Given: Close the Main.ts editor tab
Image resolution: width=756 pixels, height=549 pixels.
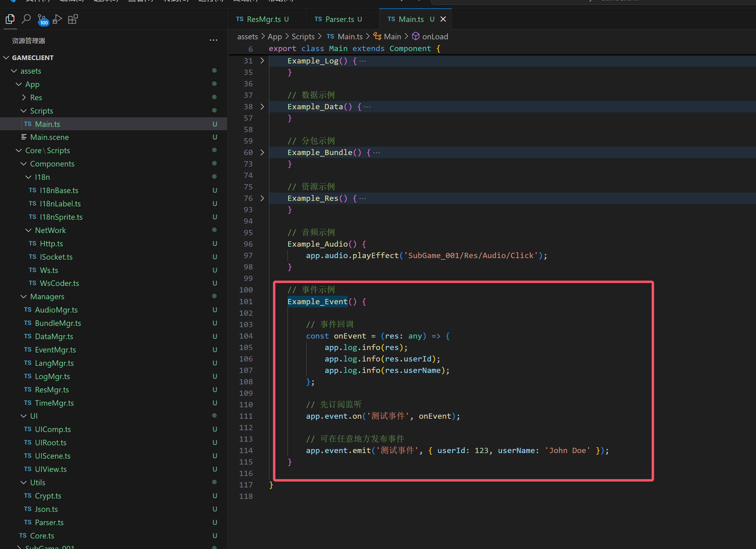Looking at the screenshot, I should click(x=443, y=19).
